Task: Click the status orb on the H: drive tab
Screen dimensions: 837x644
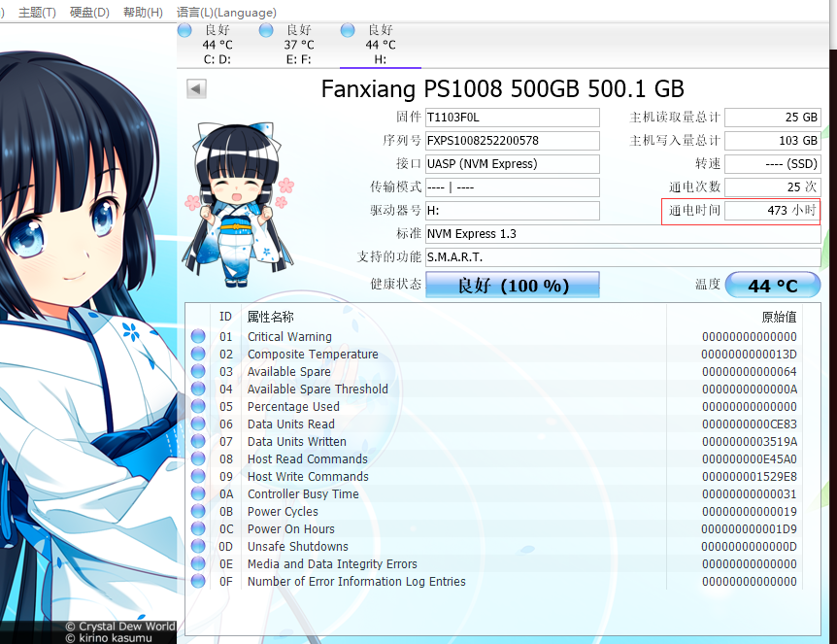Action: 348,30
